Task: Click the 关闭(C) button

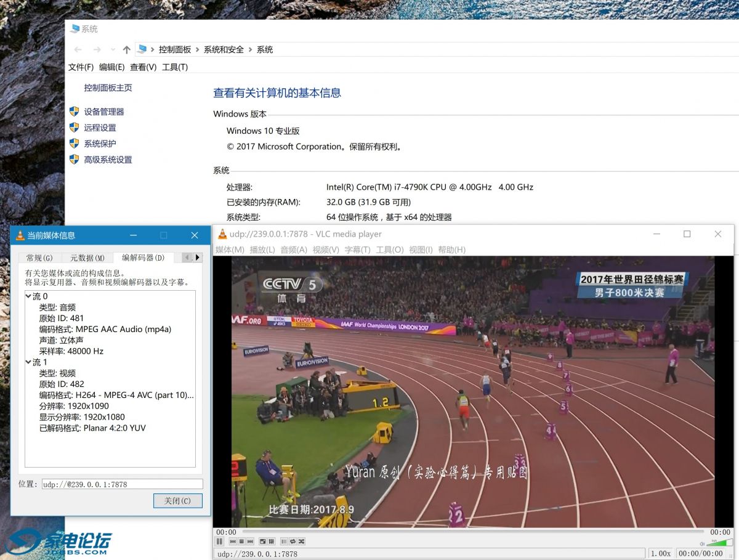Action: point(177,501)
